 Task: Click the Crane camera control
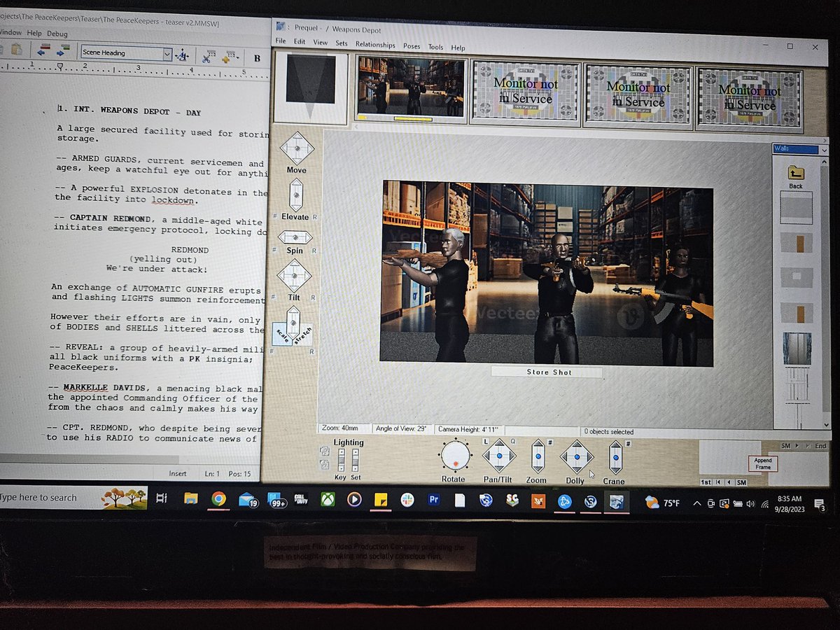coord(615,456)
